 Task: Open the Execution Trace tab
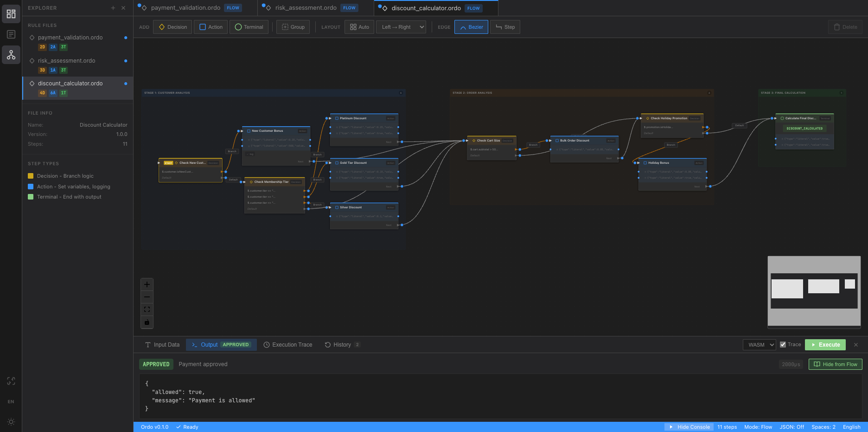pos(288,345)
